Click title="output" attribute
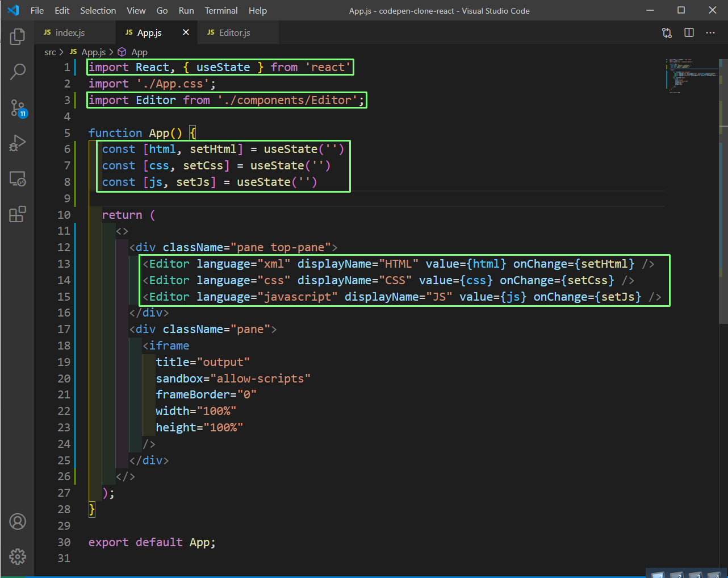Image resolution: width=728 pixels, height=578 pixels. coord(203,362)
